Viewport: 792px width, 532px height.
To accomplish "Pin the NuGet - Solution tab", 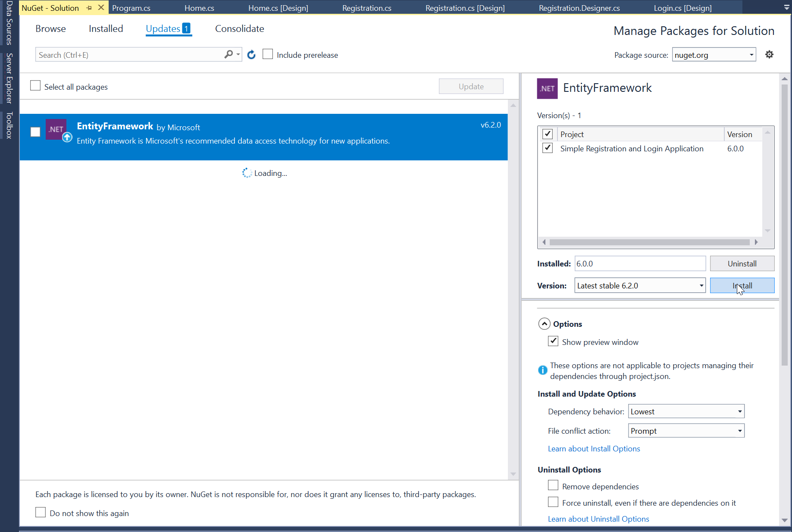I will 89,8.
